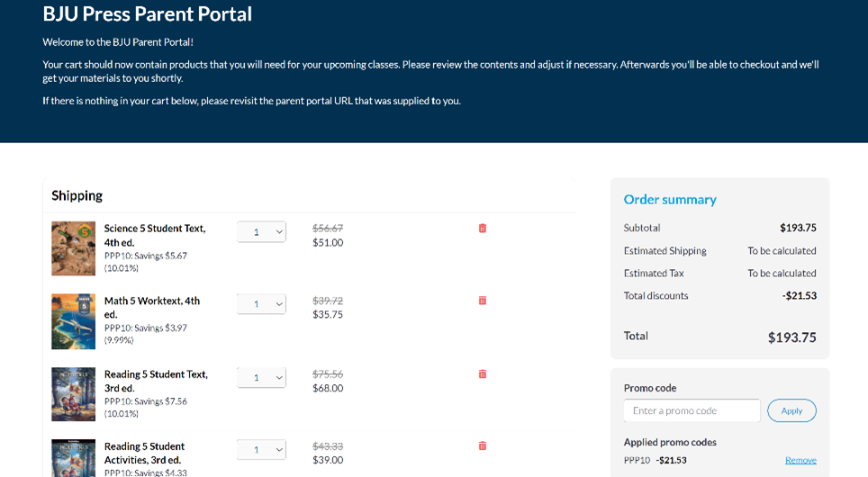Click Welcome to the BJU Parent Portal text
The height and width of the screenshot is (477, 868).
pyautogui.click(x=118, y=42)
